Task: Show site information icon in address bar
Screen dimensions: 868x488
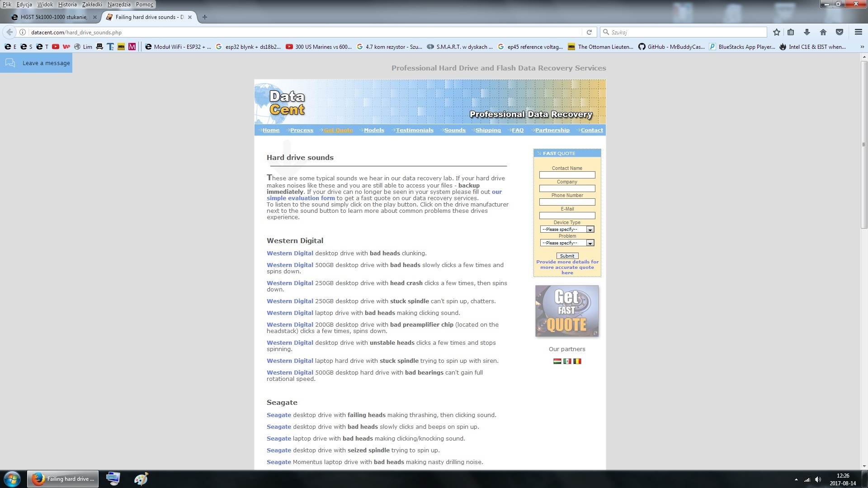Action: [x=23, y=32]
